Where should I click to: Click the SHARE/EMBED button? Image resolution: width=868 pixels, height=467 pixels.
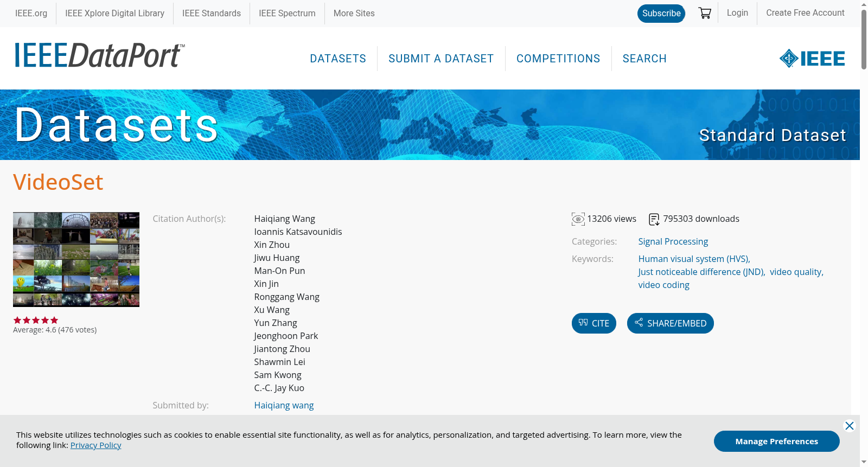pyautogui.click(x=671, y=323)
